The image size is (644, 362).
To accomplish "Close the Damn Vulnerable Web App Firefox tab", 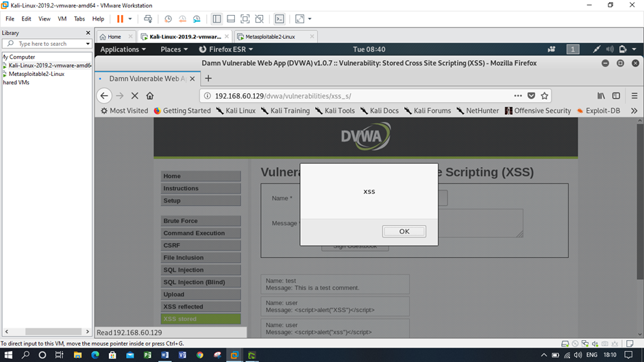I will pos(193,79).
